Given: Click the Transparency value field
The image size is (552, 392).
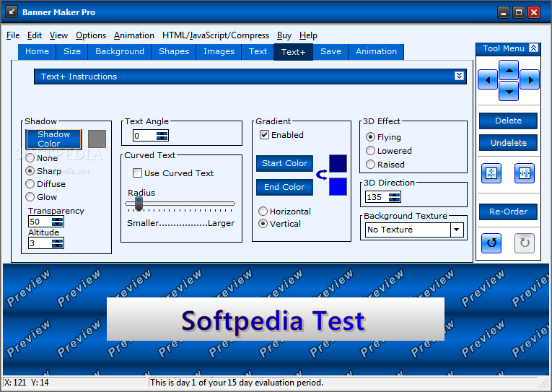Looking at the screenshot, I should [x=40, y=222].
